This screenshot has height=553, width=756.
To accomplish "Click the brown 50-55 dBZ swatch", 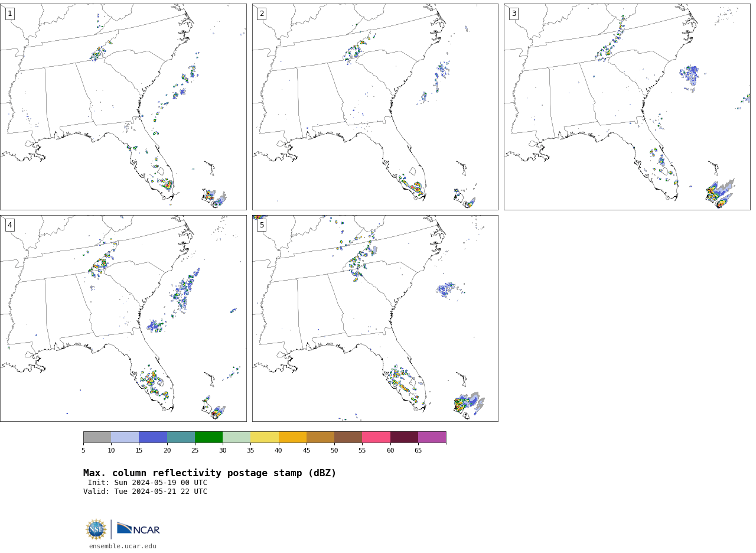I will pos(348,437).
